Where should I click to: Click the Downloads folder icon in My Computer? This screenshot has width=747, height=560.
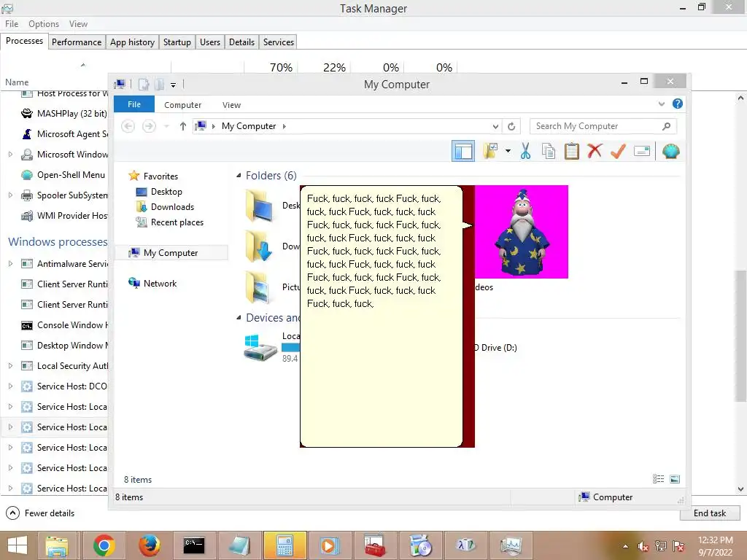tap(260, 246)
